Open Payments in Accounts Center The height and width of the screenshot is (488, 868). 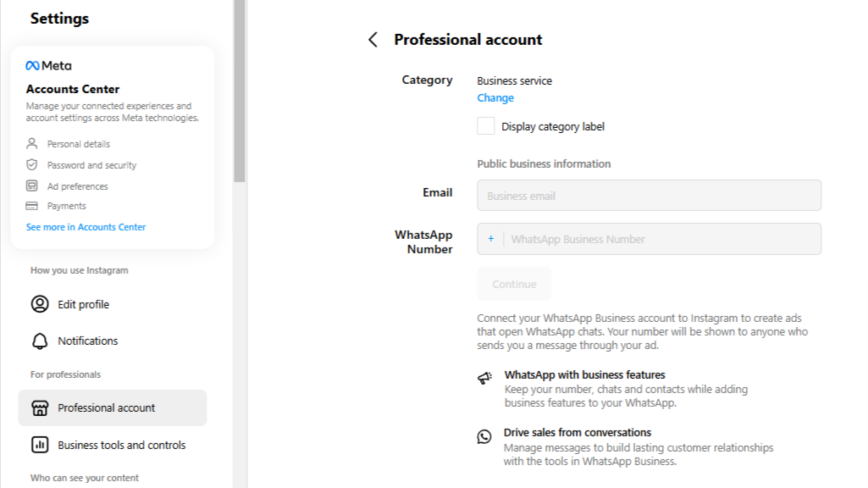tap(66, 206)
